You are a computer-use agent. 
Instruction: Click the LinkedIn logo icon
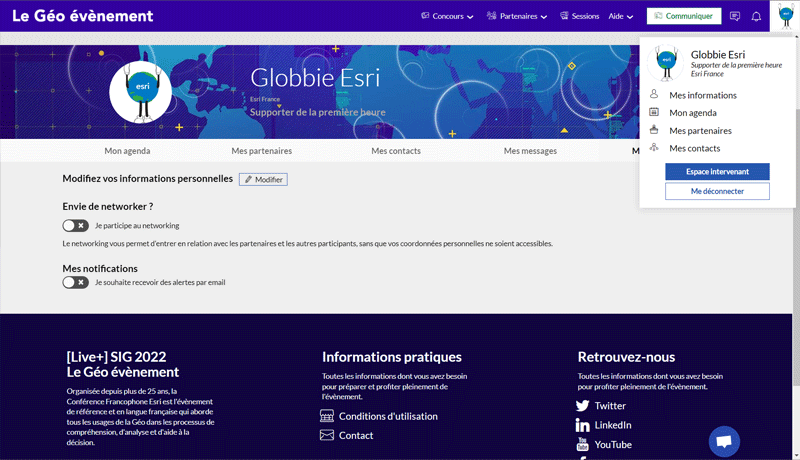click(x=583, y=425)
